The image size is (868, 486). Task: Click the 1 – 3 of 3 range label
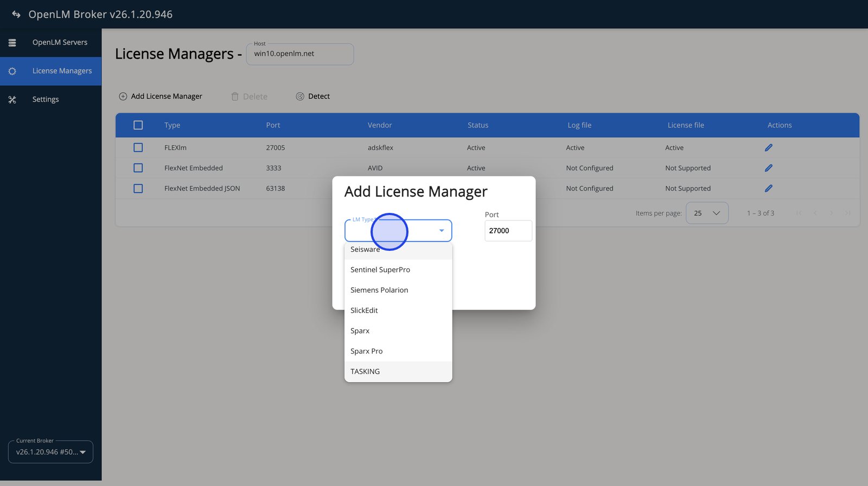[x=761, y=213]
